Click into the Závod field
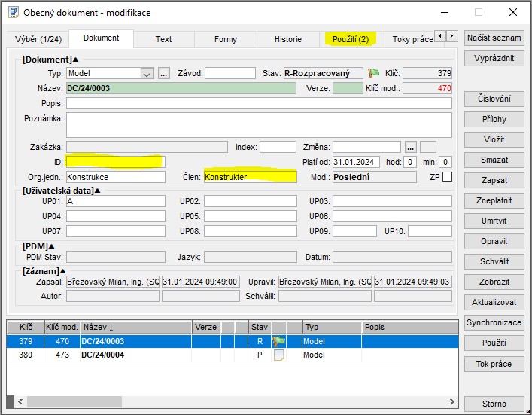This screenshot has height=415, width=532. [x=230, y=73]
